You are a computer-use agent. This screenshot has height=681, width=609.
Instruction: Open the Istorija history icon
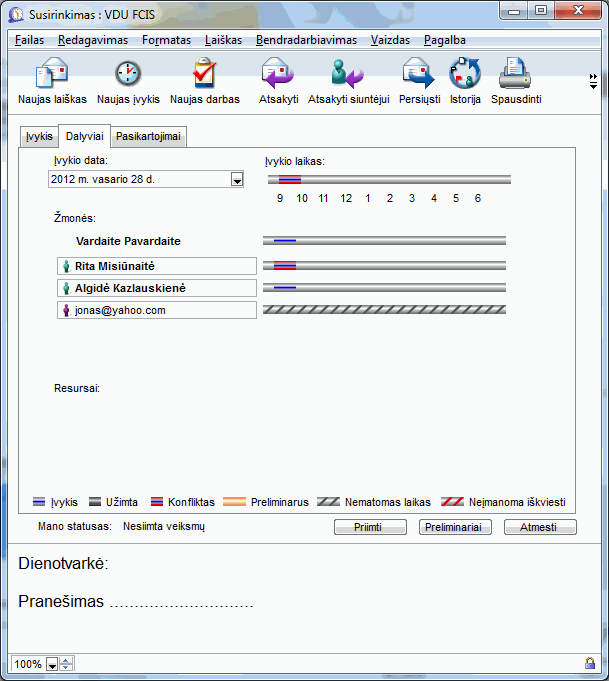465,75
